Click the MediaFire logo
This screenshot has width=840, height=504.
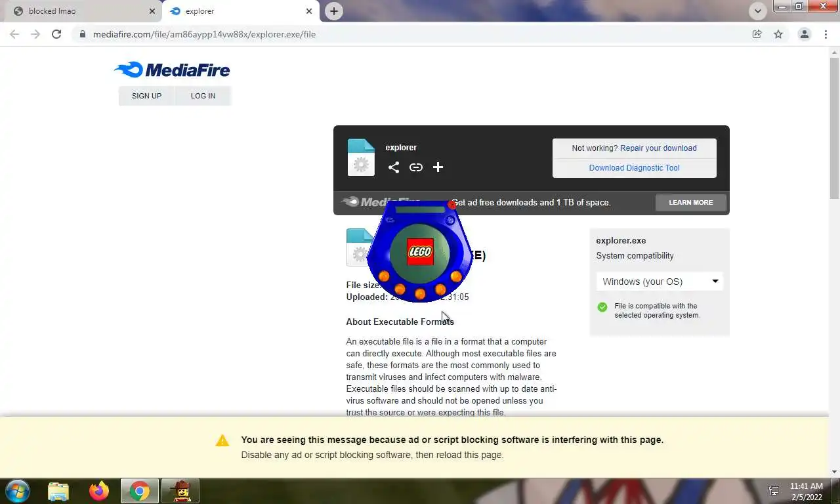172,70
